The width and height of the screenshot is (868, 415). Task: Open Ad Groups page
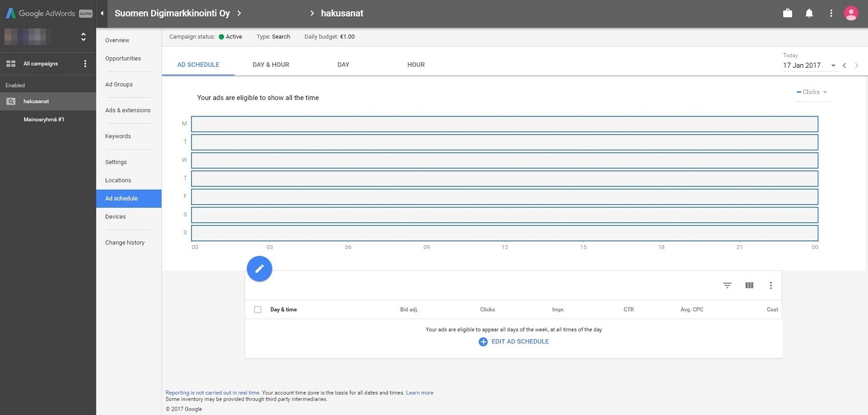119,84
